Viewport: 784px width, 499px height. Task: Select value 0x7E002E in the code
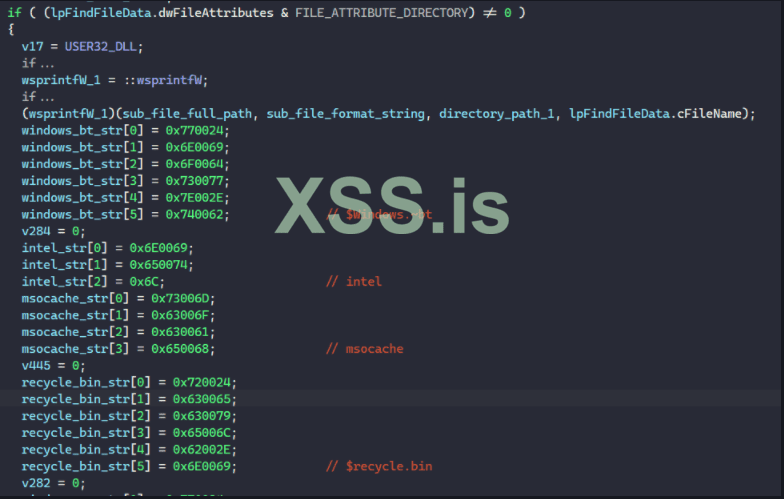194,198
